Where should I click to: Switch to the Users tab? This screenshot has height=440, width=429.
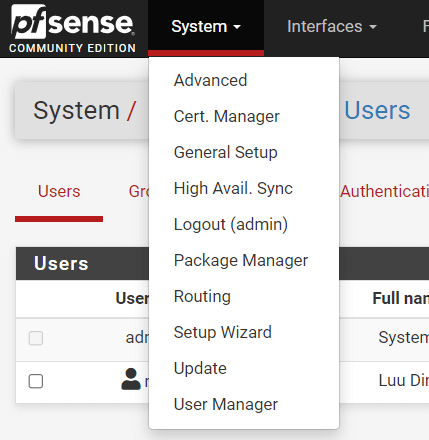pos(59,192)
